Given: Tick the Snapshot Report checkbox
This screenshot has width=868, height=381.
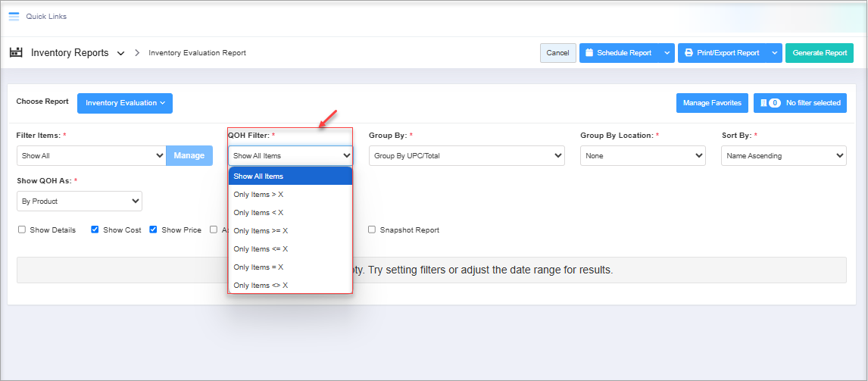Looking at the screenshot, I should click(x=372, y=230).
